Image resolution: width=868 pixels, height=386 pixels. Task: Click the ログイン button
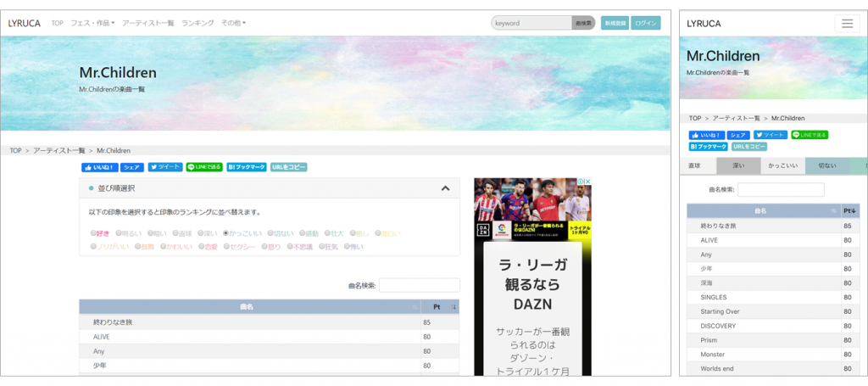tap(645, 23)
